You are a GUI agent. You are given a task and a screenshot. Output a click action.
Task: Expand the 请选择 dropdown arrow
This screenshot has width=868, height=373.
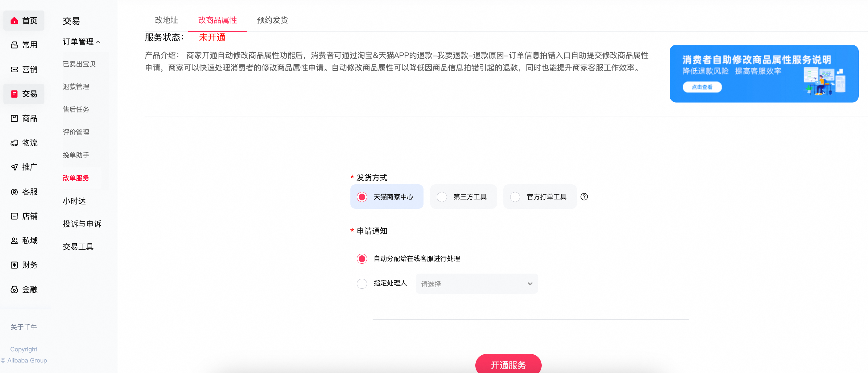coord(529,284)
